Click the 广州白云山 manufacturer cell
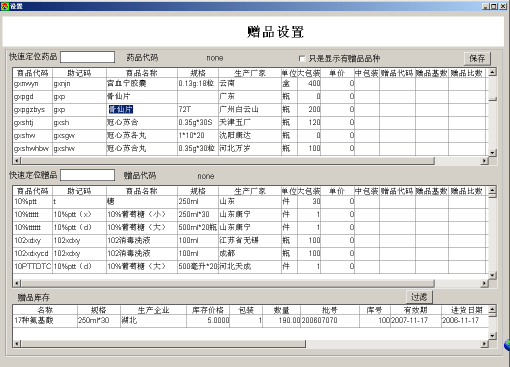Image resolution: width=510 pixels, height=367 pixels. point(250,109)
